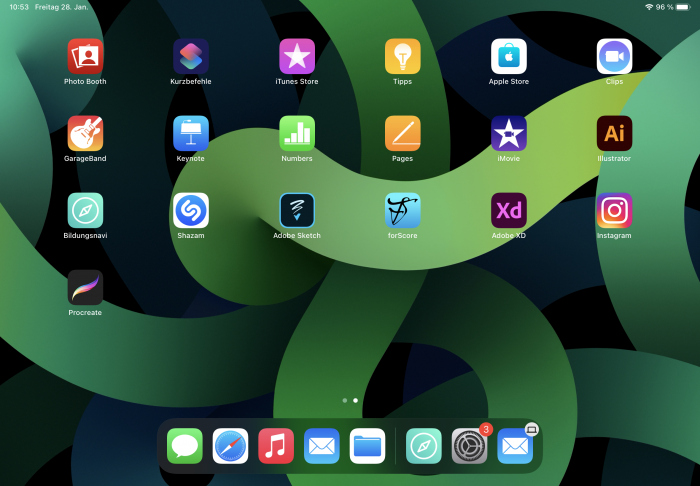Launch the Kurzbefehle shortcuts app

coord(191,56)
